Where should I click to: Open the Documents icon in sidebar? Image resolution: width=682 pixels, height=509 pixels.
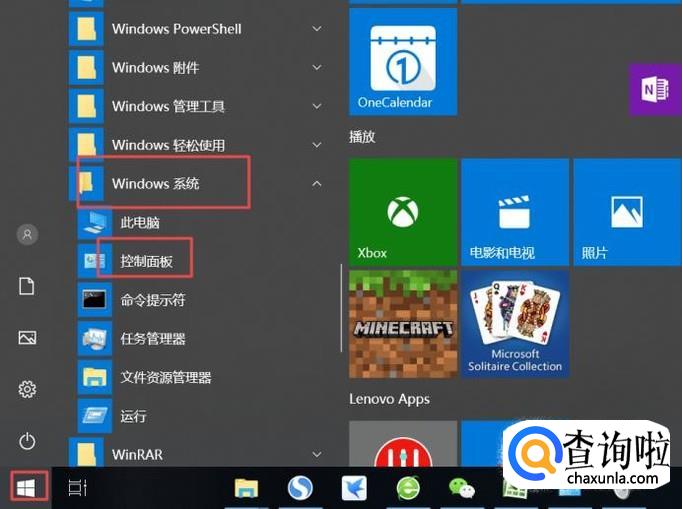coord(27,286)
